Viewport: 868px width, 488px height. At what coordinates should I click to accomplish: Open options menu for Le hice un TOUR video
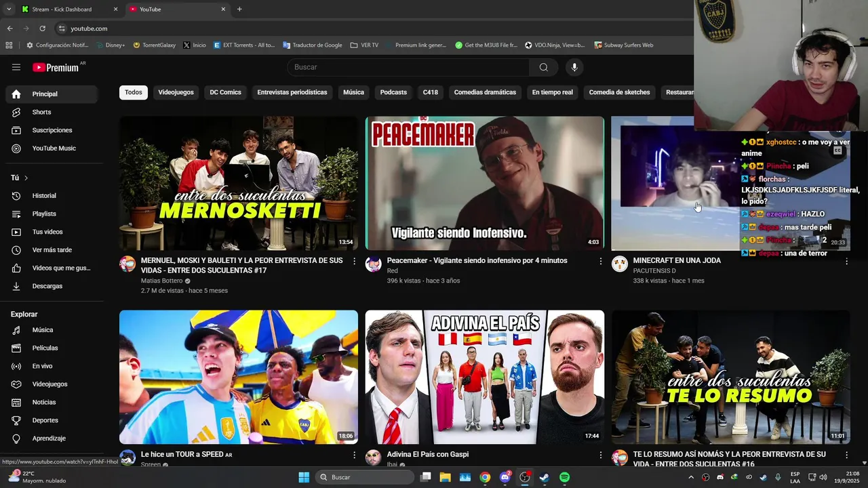pyautogui.click(x=354, y=455)
